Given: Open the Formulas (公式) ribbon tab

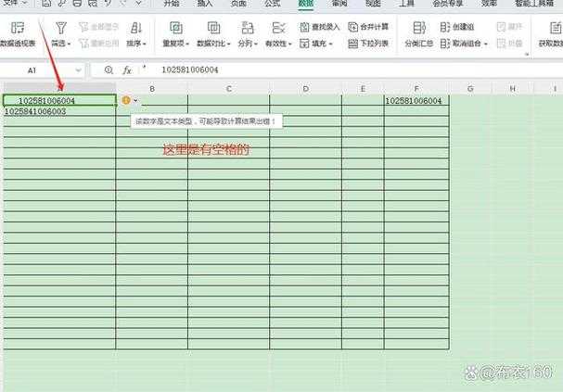Looking at the screenshot, I should (x=272, y=4).
